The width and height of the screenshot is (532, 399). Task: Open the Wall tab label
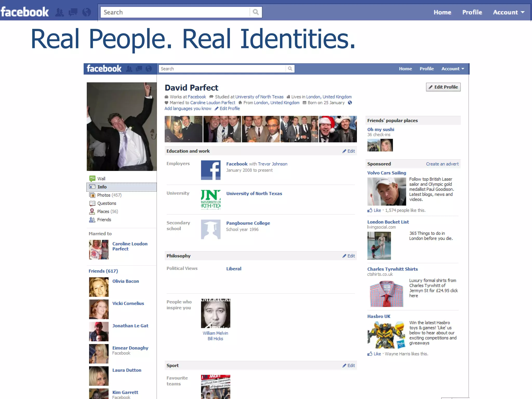click(101, 179)
